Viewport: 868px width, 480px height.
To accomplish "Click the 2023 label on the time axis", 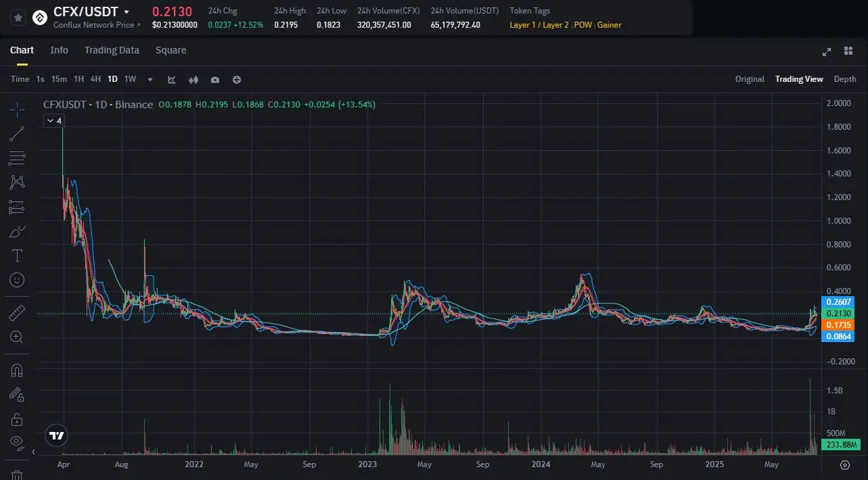I will click(367, 464).
